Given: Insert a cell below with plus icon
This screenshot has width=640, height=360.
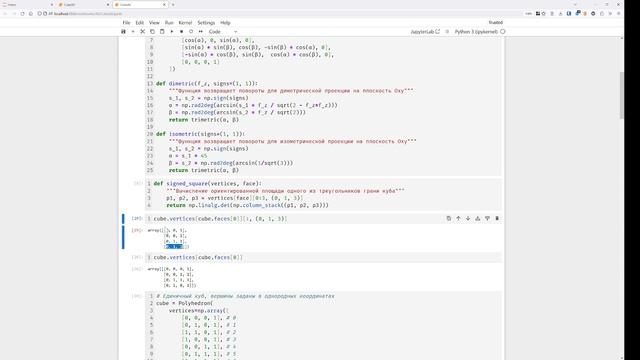Looking at the screenshot, I should pos(133,31).
